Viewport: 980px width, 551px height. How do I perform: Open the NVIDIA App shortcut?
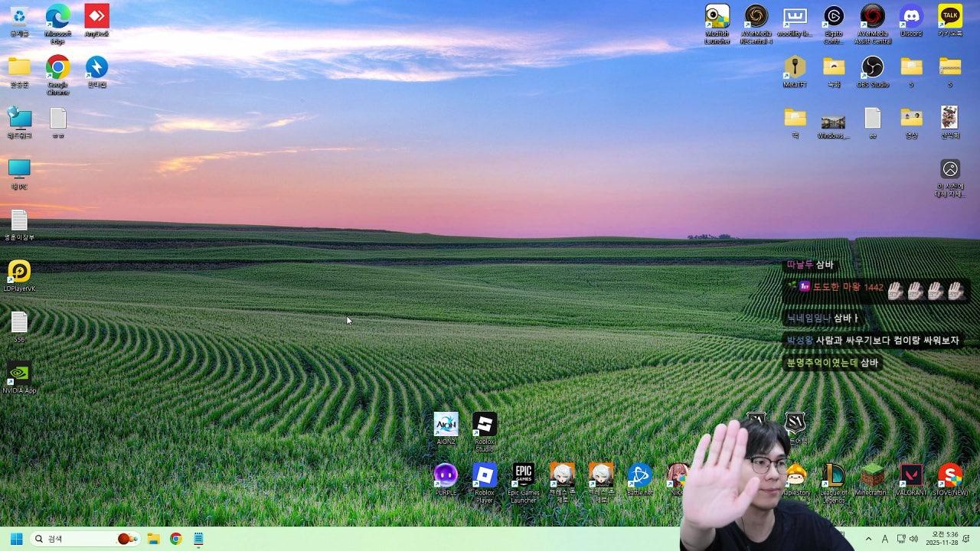[19, 377]
